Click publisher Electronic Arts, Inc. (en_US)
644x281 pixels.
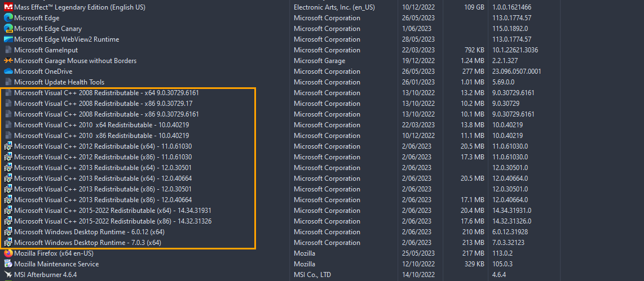(334, 7)
